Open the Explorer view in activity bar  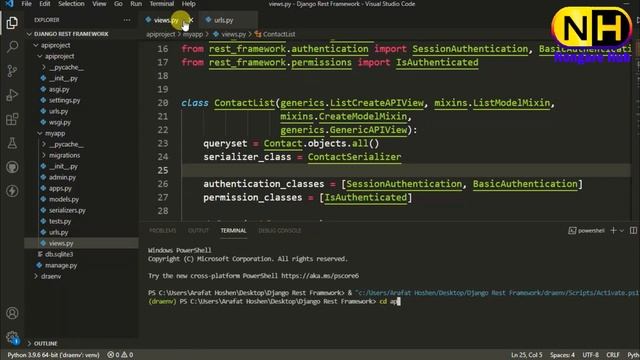12,23
